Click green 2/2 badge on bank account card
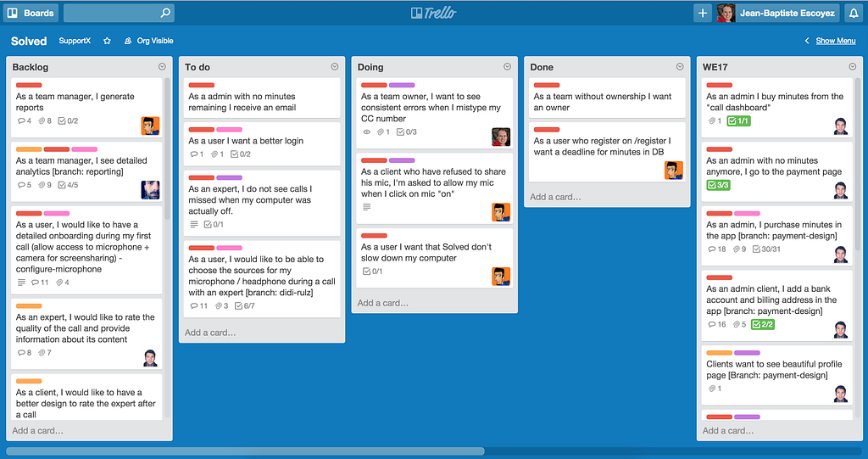The image size is (868, 459). pos(763,324)
